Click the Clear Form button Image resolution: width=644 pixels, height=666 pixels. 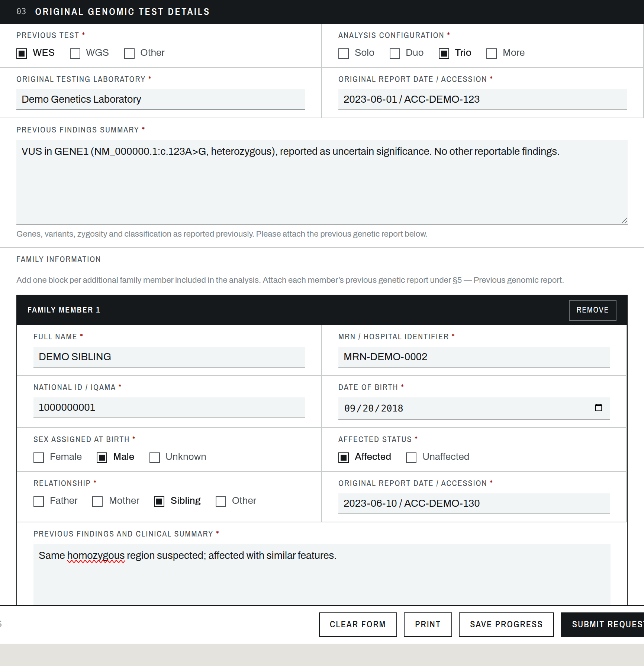click(x=358, y=625)
